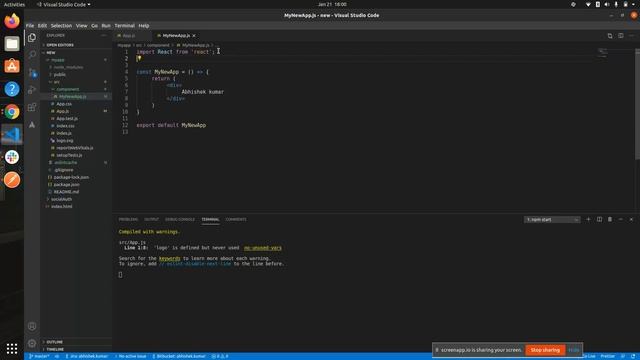The width and height of the screenshot is (640, 360).
Task: Open the Run and Debug view
Action: click(x=32, y=90)
